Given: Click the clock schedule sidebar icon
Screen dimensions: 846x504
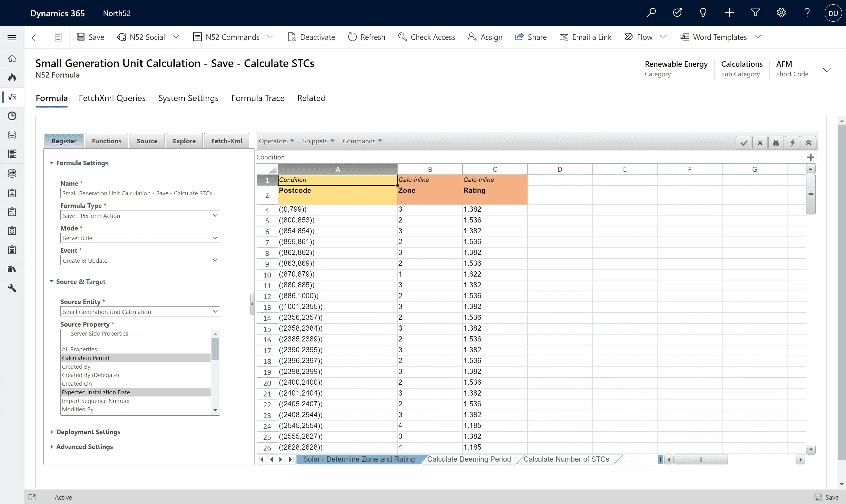Looking at the screenshot, I should point(12,116).
